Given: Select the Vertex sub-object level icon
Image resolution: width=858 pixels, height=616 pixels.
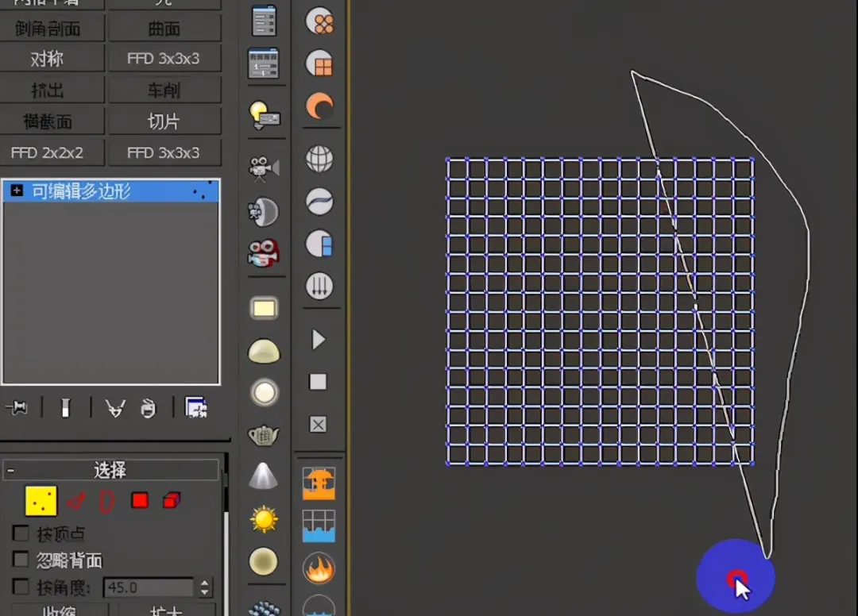Looking at the screenshot, I should click(41, 501).
